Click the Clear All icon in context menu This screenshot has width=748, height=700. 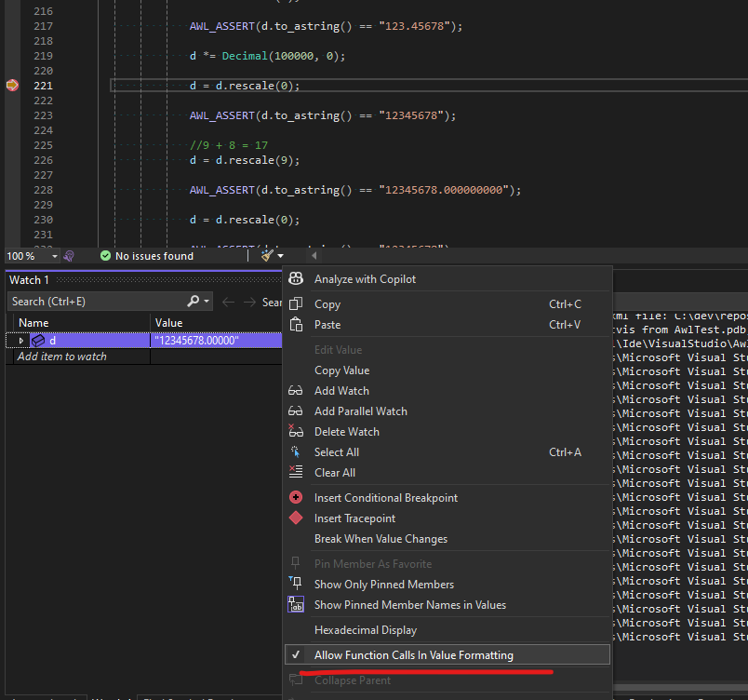[296, 473]
